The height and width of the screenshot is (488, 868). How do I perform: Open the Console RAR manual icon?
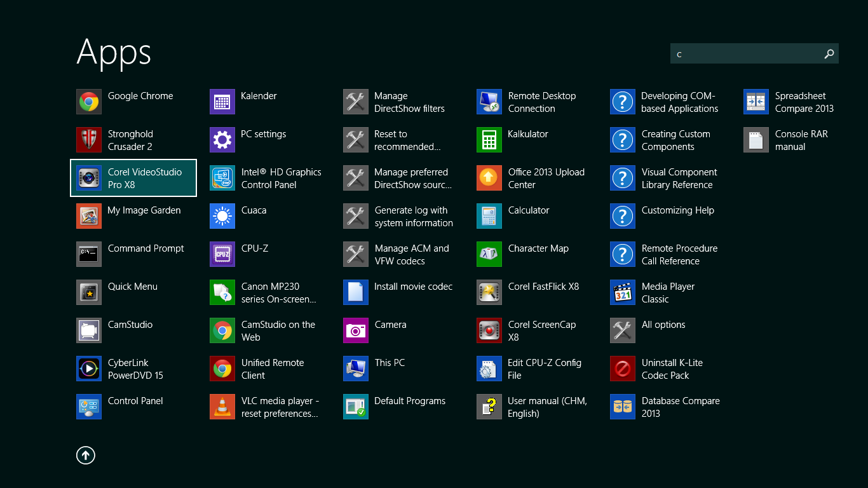point(756,140)
